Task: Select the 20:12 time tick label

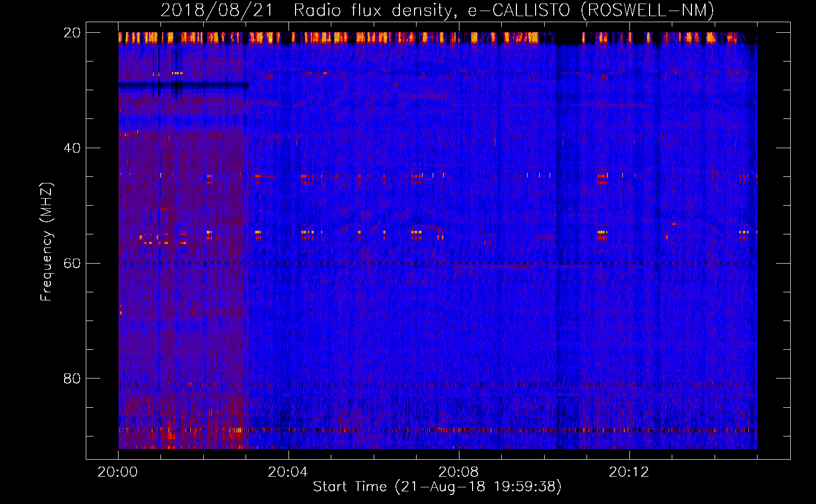Action: (629, 472)
